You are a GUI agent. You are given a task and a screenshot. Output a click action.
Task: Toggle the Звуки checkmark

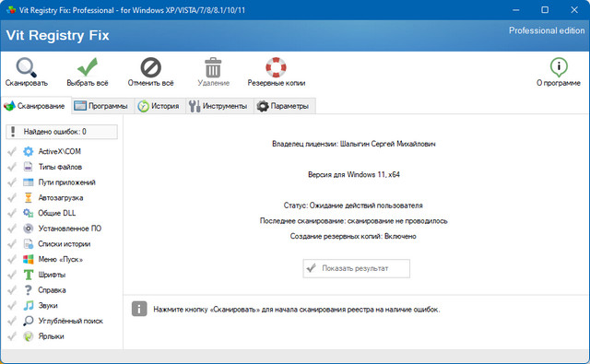pyautogui.click(x=12, y=305)
